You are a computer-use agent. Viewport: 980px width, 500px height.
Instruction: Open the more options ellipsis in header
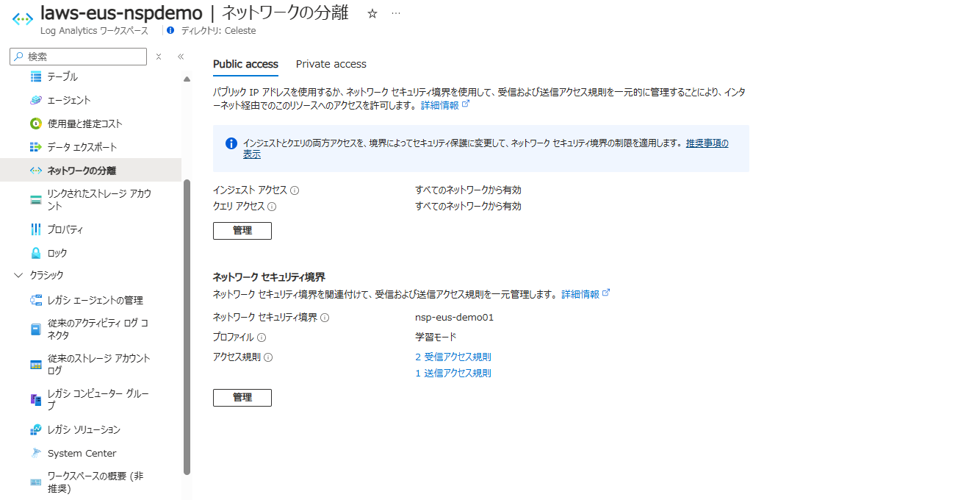(396, 14)
